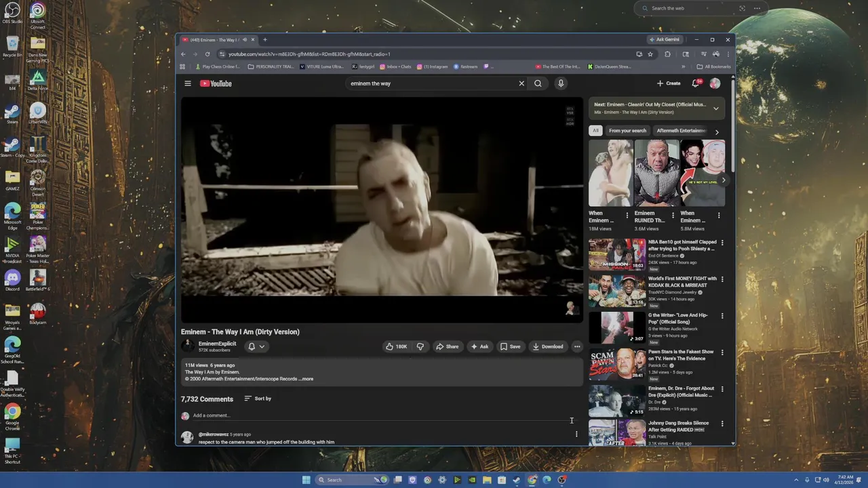Screen dimensions: 868x488
Task: Select the All filter chip
Action: 595,130
